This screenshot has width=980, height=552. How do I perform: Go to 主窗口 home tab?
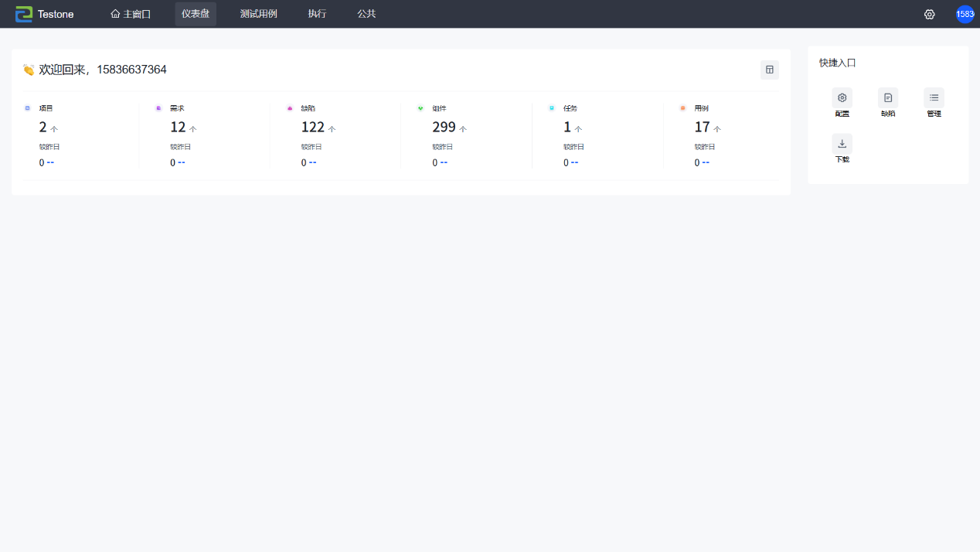131,14
